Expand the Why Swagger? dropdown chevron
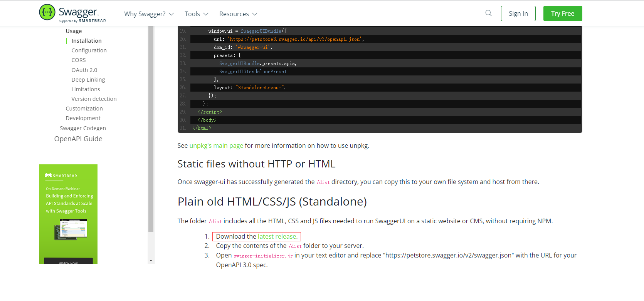Screen dimensions: 644x301 click(x=172, y=14)
